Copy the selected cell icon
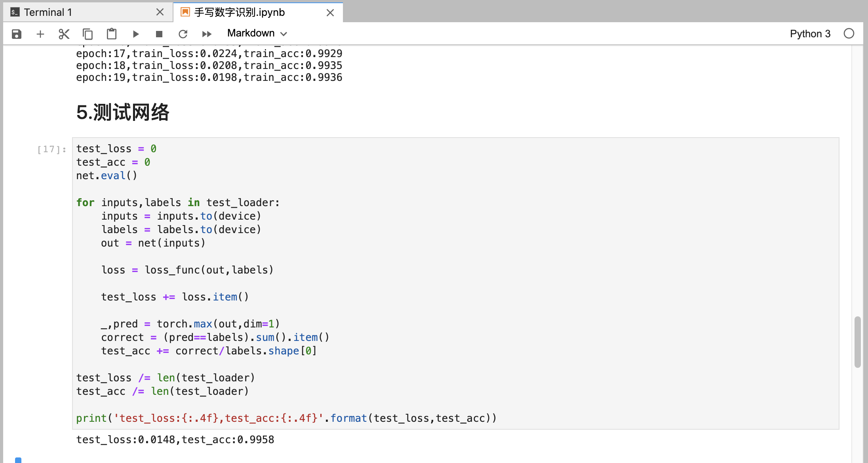Viewport: 868px width, 463px height. [x=88, y=34]
